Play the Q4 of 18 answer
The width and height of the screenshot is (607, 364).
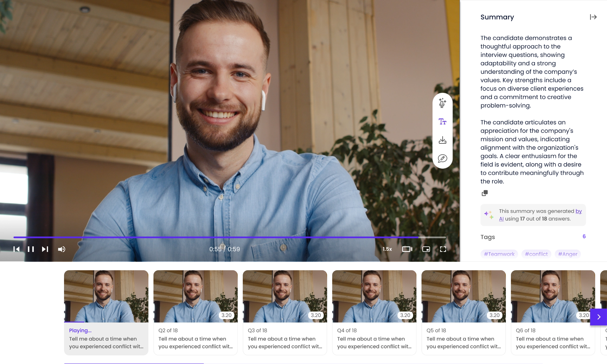(x=374, y=312)
